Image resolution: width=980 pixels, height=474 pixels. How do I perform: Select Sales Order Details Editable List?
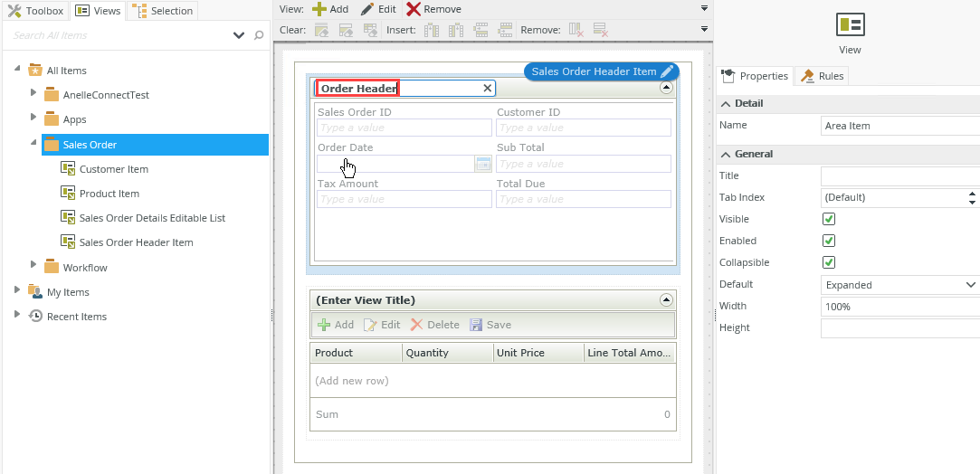152,218
